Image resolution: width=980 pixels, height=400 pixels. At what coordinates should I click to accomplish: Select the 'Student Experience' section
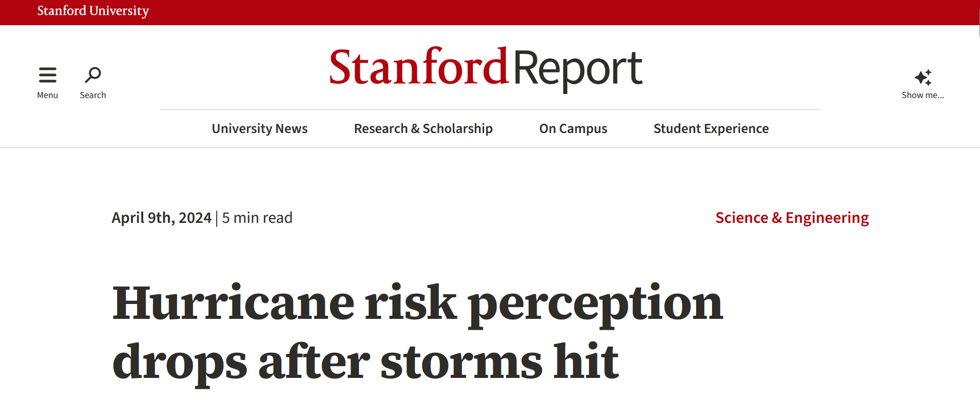click(710, 128)
